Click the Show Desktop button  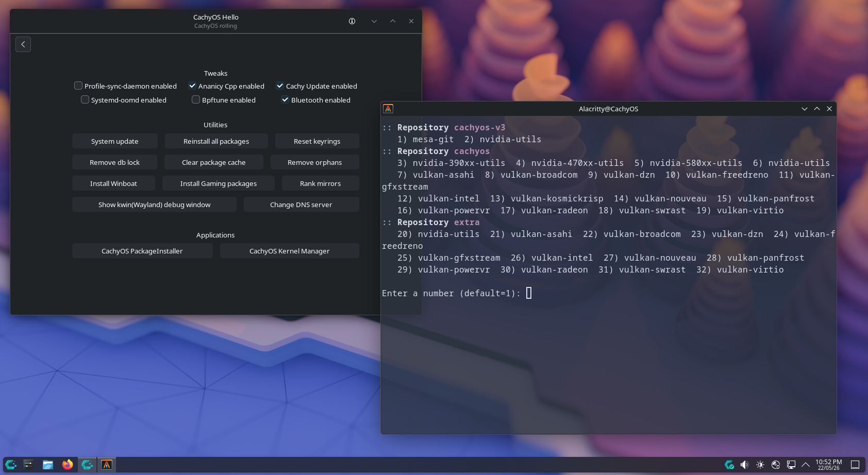pos(855,465)
